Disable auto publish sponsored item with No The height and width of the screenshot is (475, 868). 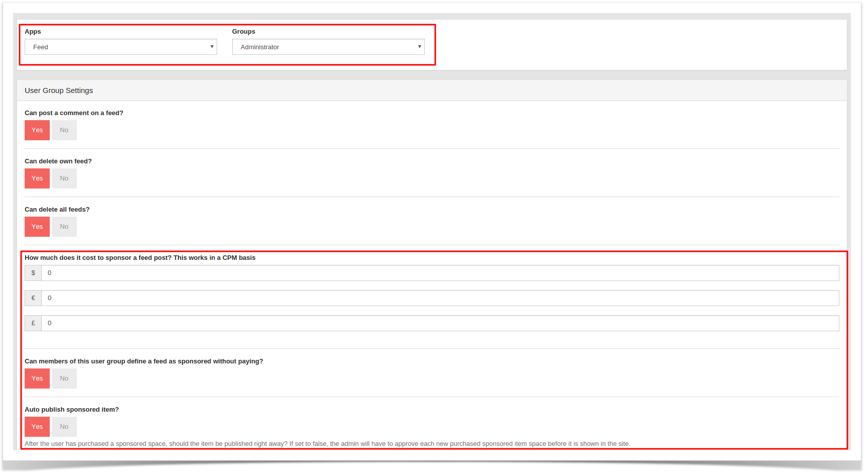tap(64, 427)
